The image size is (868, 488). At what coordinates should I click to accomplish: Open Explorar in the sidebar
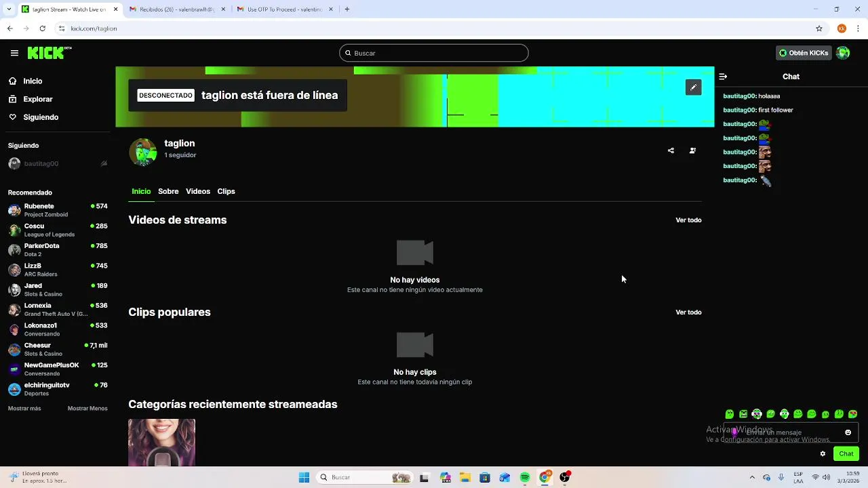click(x=37, y=99)
